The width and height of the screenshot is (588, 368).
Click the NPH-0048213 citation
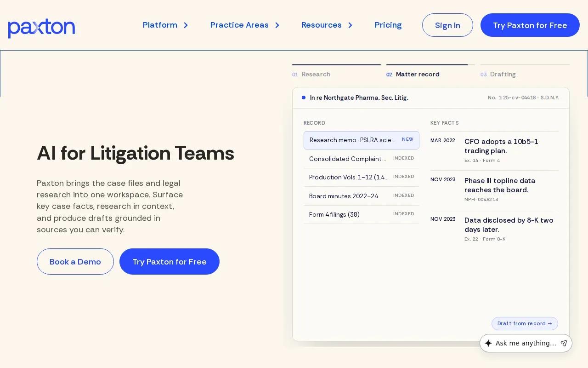click(481, 199)
